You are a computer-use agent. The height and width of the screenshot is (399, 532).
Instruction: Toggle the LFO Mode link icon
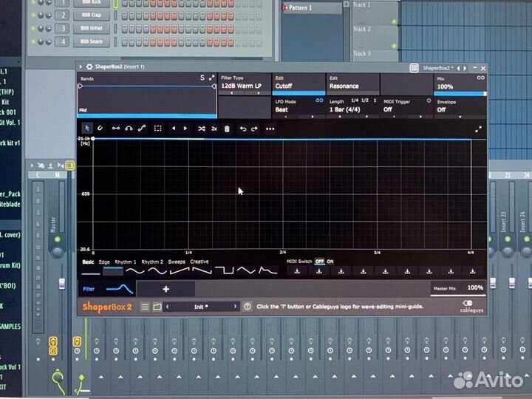pos(319,100)
